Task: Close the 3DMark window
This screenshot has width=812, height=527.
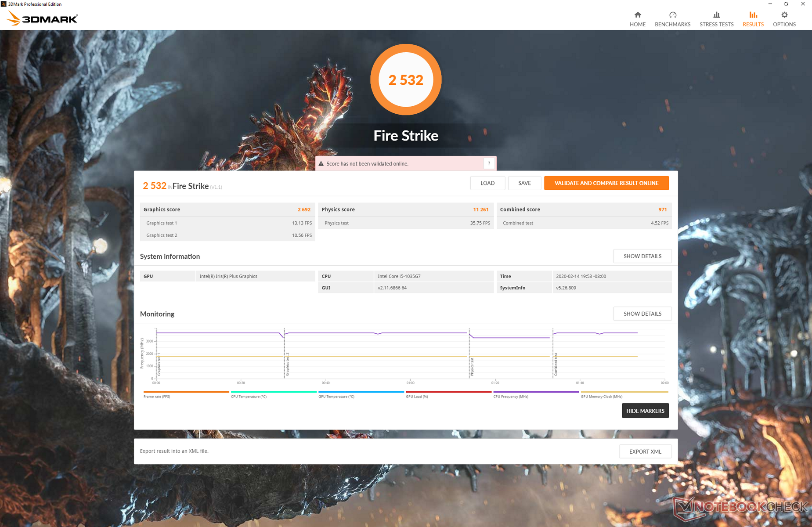Action: point(803,4)
